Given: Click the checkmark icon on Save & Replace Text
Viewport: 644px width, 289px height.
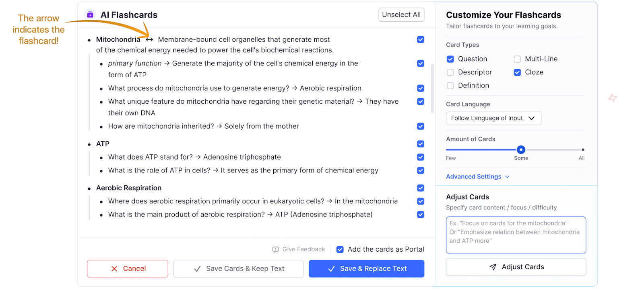Looking at the screenshot, I should pyautogui.click(x=331, y=269).
